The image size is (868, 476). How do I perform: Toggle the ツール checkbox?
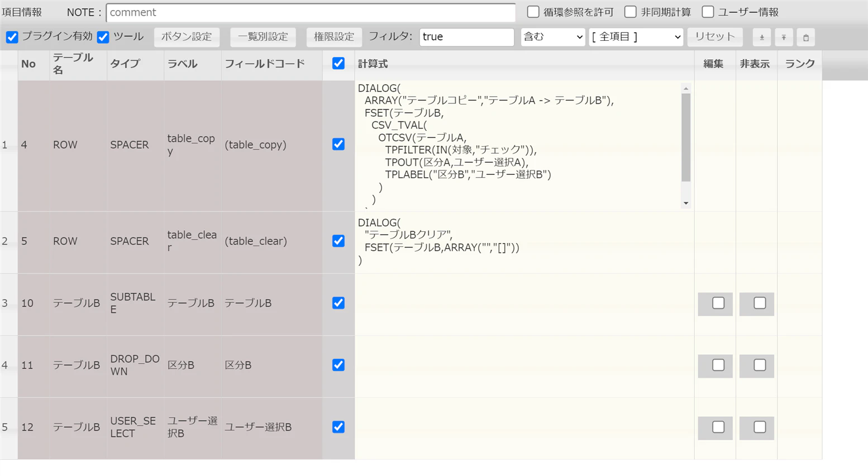[x=103, y=37]
